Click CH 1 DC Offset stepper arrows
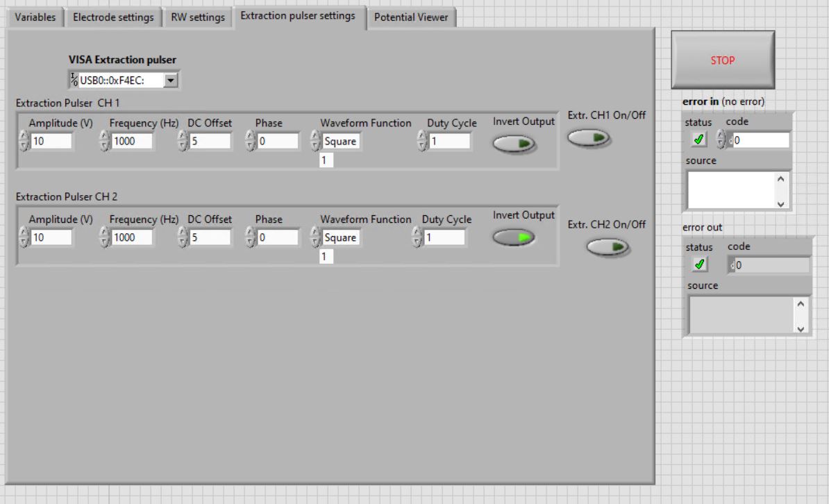Image resolution: width=829 pixels, height=504 pixels. [183, 141]
